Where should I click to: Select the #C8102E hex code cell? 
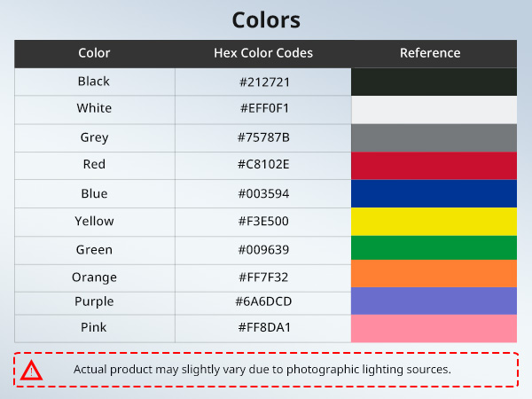(263, 165)
